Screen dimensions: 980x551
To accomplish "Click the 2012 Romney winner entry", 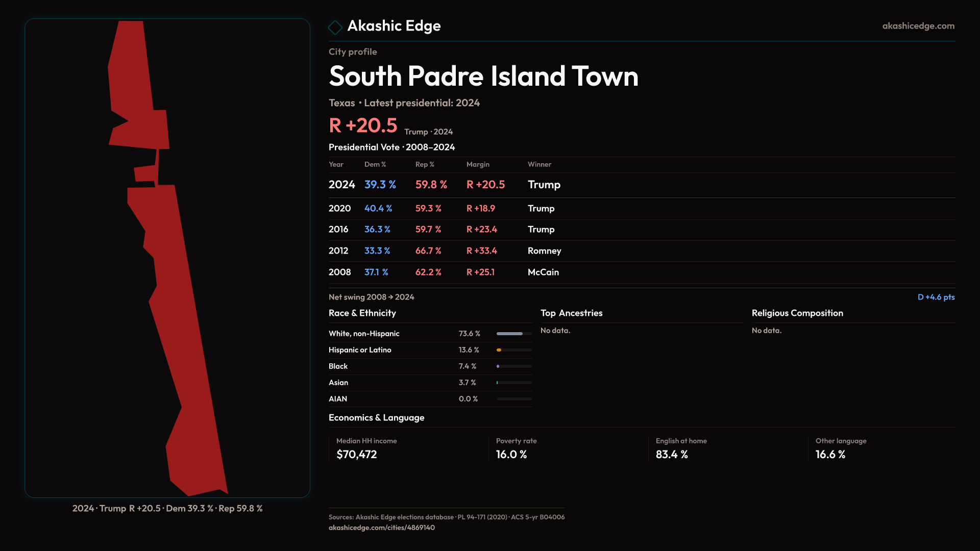I will 544,251.
